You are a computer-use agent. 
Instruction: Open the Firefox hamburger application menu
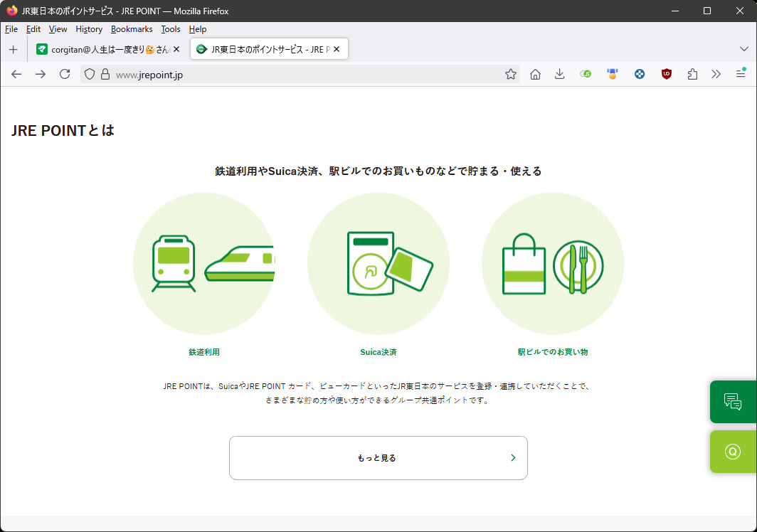(741, 74)
